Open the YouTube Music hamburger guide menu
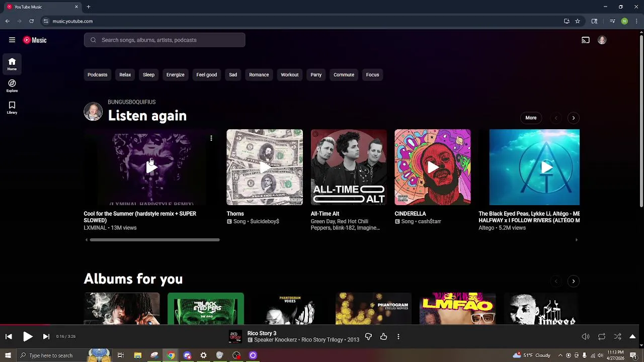Viewport: 644px width, 362px height. pos(12,40)
